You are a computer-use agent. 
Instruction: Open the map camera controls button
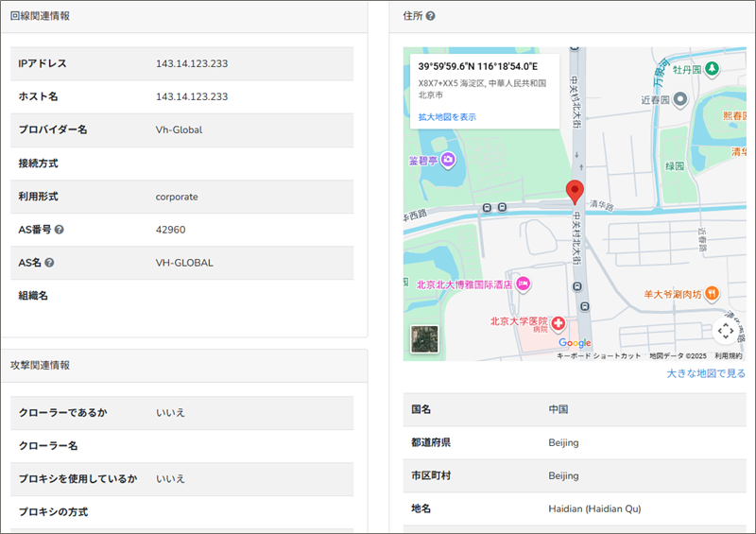tap(725, 330)
